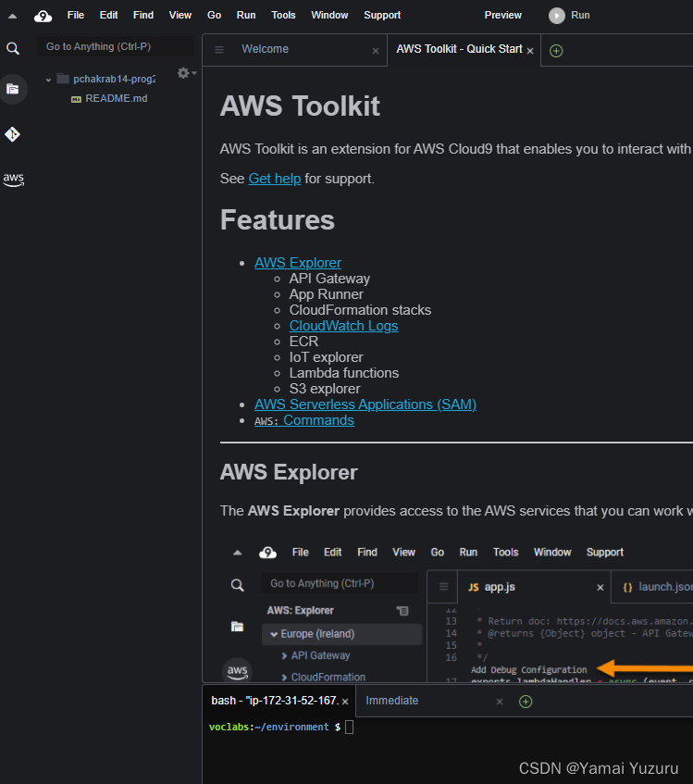Open the Environment file tree panel icon
Image resolution: width=693 pixels, height=784 pixels.
[x=13, y=89]
